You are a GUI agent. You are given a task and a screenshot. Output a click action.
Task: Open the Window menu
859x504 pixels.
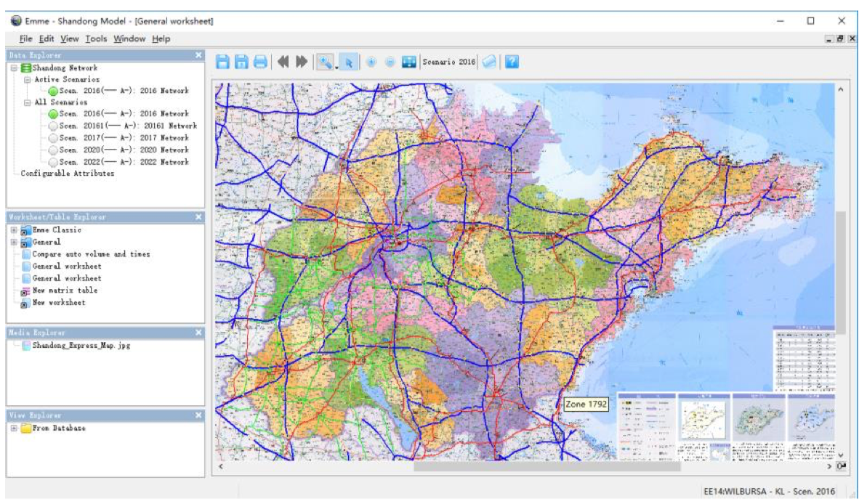pyautogui.click(x=129, y=39)
